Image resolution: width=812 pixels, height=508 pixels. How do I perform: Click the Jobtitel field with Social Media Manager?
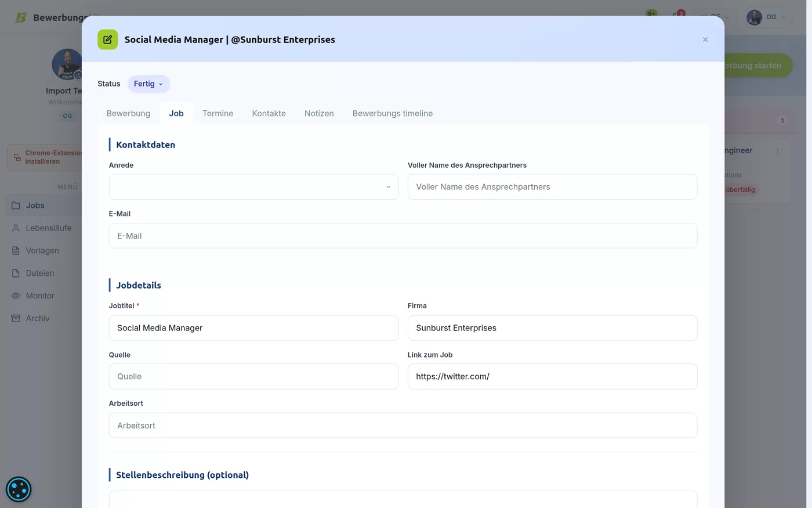(253, 328)
